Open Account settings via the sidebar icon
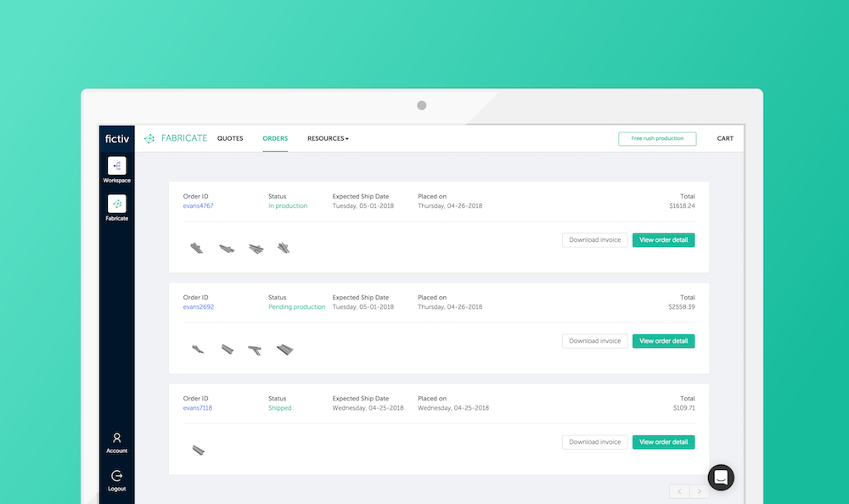 coord(116,439)
